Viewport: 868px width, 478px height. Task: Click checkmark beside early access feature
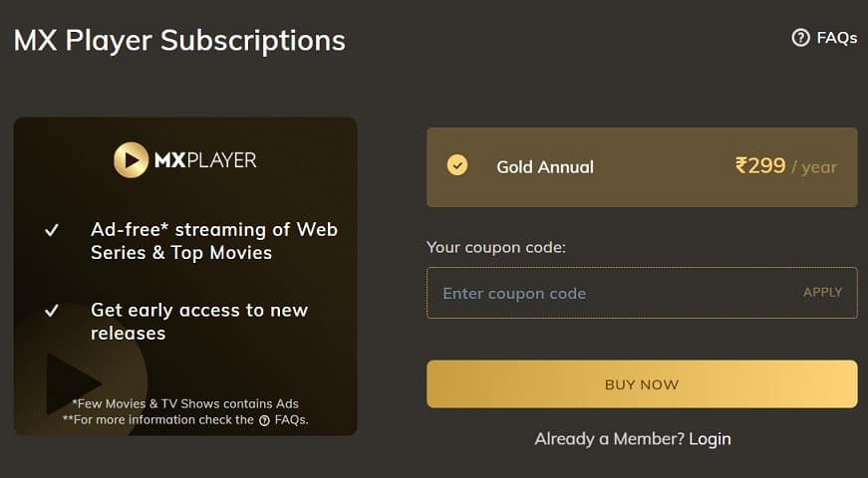[x=52, y=311]
